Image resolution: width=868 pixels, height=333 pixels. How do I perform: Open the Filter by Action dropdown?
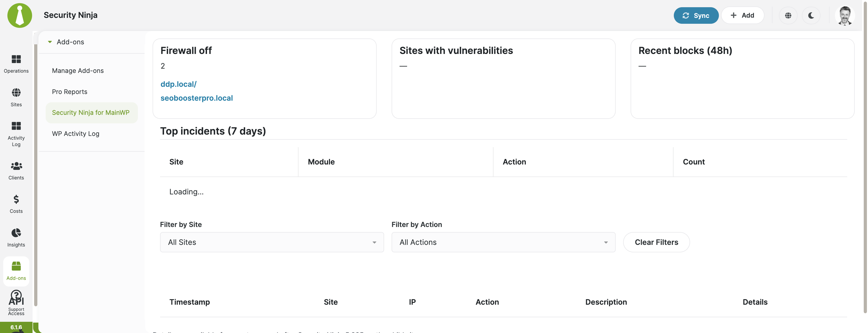pyautogui.click(x=503, y=242)
